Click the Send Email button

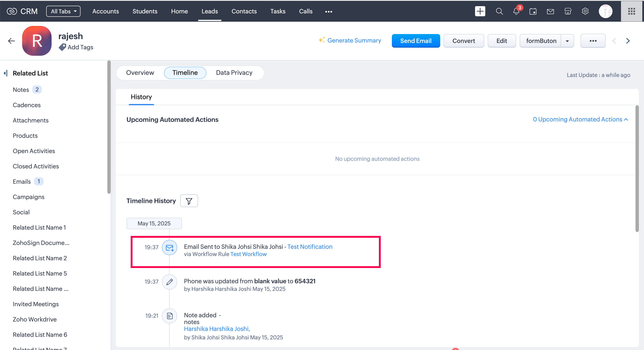415,41
